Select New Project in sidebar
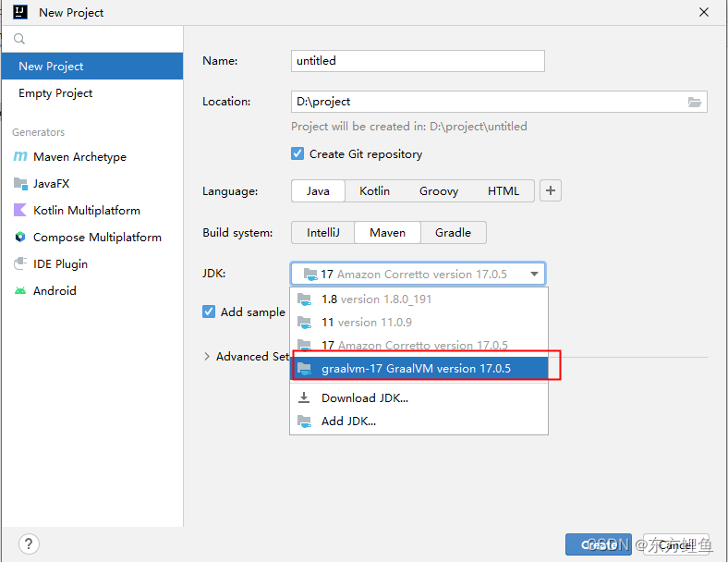 point(92,66)
